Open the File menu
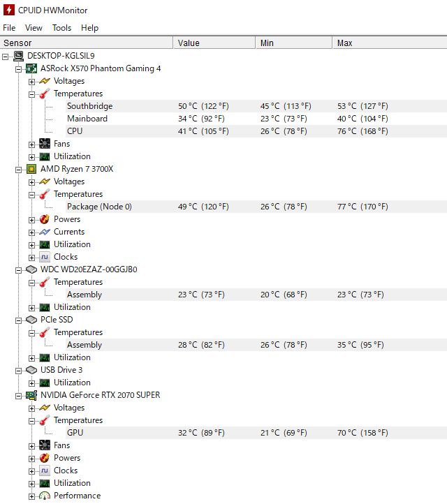The image size is (447, 504). (9, 28)
